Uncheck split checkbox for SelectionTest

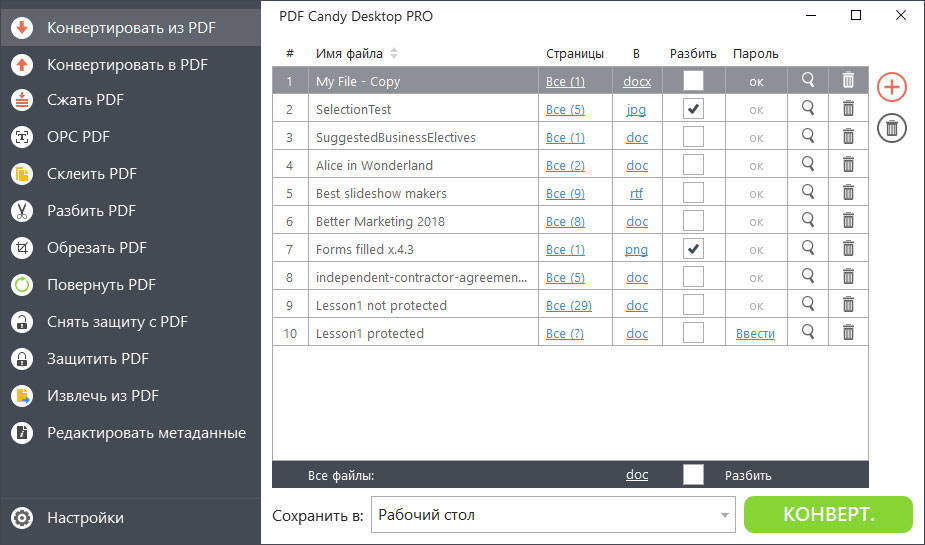(x=693, y=109)
